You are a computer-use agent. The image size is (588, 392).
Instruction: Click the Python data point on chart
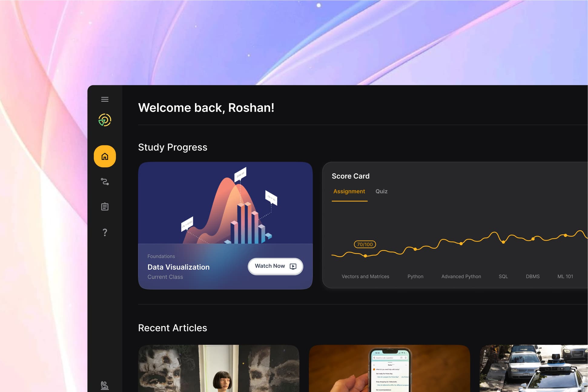(415, 249)
